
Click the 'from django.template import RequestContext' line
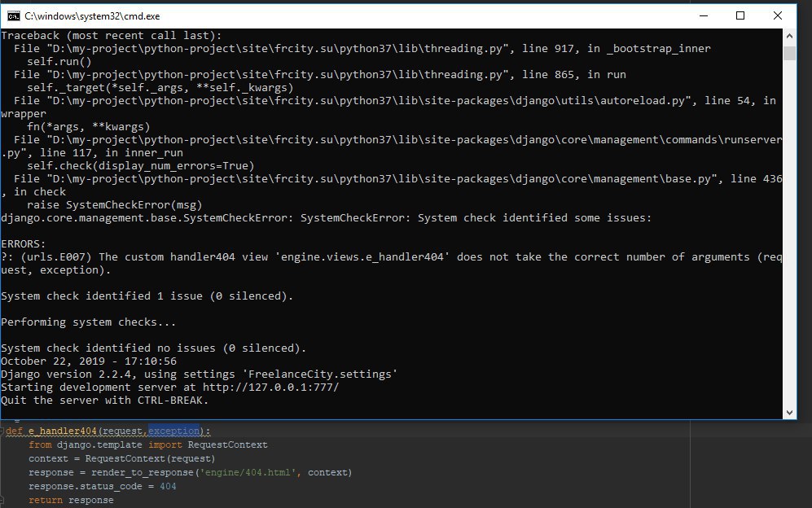[148, 444]
